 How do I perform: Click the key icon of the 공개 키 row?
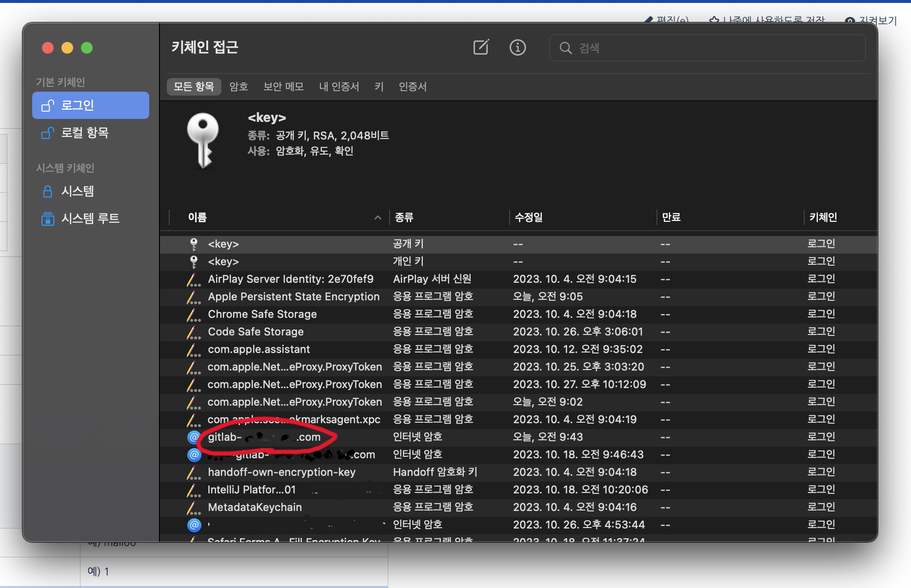coord(194,244)
